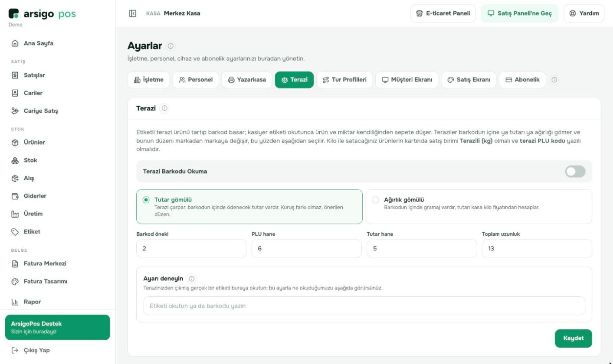Switch to Tur Profilleri tab
This screenshot has height=364, width=613.
click(344, 80)
